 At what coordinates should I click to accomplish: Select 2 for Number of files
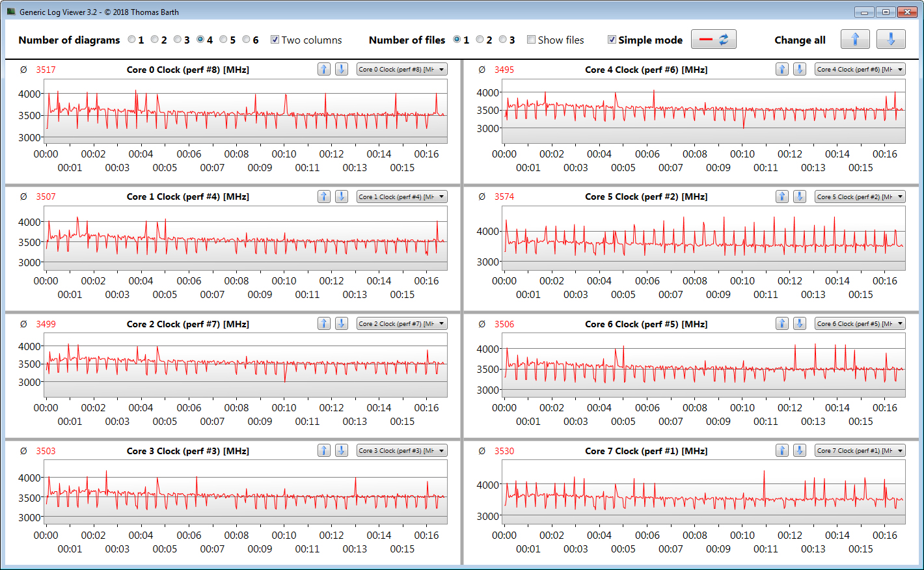480,39
